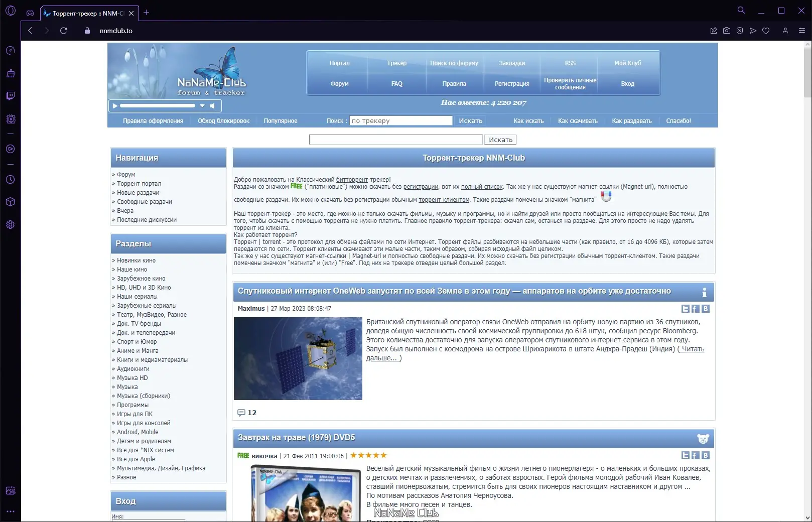
Task: Open the history clock in sidebar
Action: pos(11,180)
